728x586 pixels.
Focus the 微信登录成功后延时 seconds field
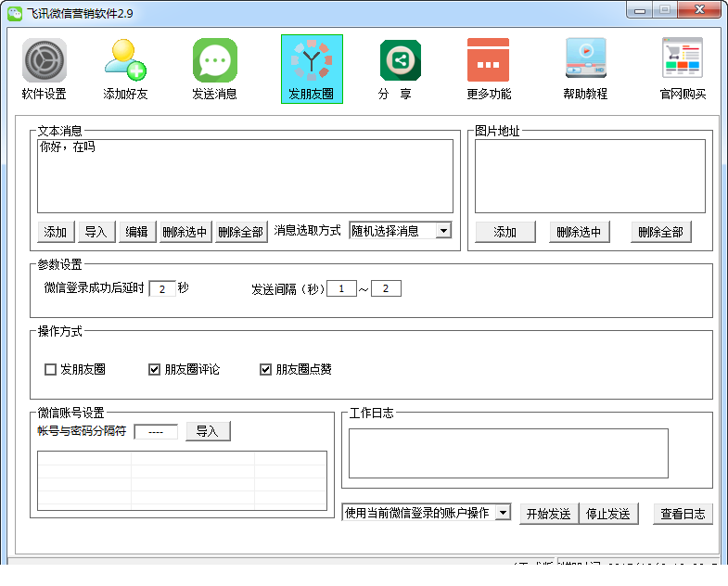(162, 288)
